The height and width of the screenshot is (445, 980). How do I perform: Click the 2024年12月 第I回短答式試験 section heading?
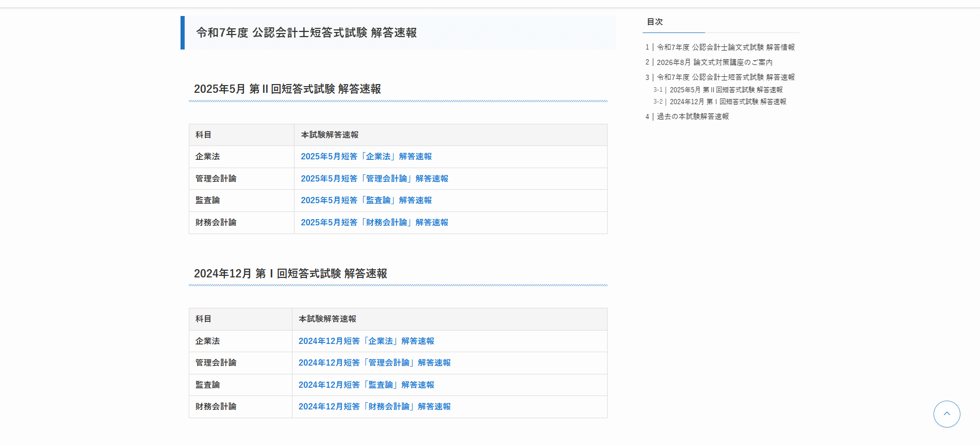(x=290, y=274)
